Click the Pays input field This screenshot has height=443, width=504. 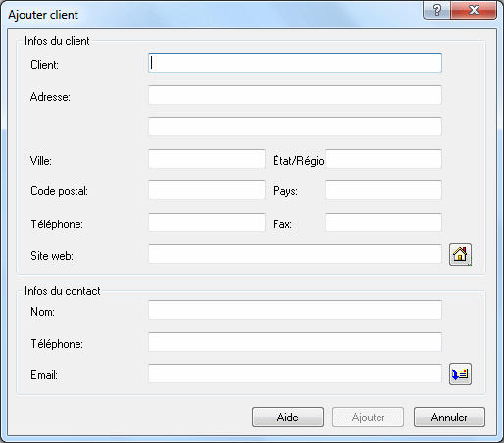383,190
